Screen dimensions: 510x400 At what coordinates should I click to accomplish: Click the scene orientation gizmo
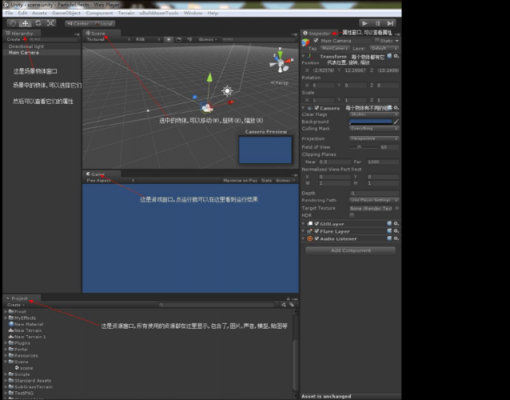281,61
